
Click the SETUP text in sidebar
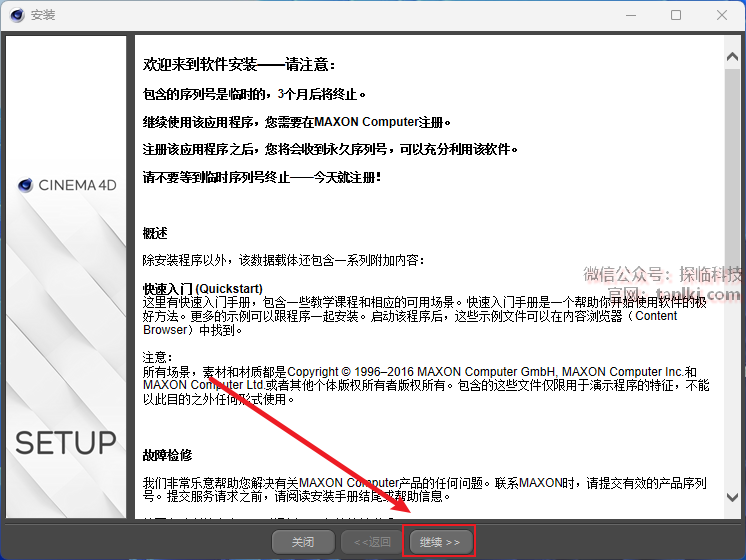66,443
